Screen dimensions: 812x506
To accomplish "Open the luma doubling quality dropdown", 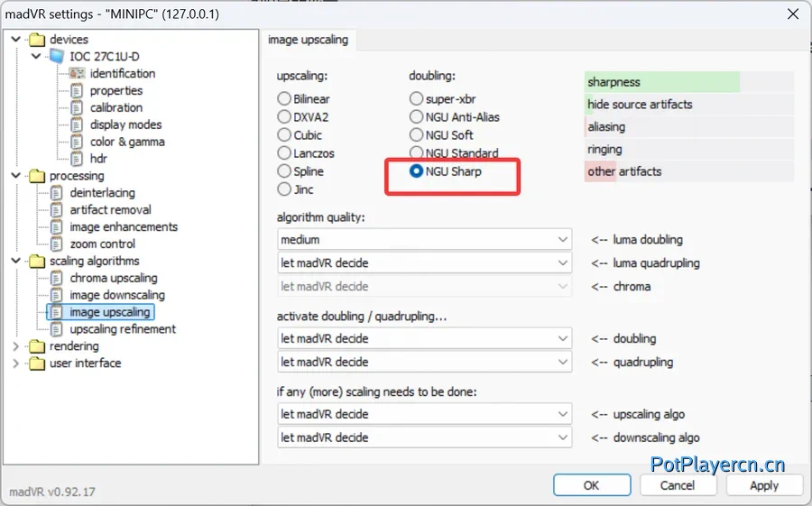I will click(425, 240).
